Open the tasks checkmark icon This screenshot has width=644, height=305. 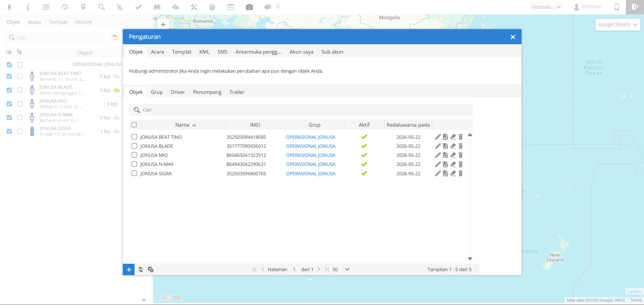coord(139,7)
